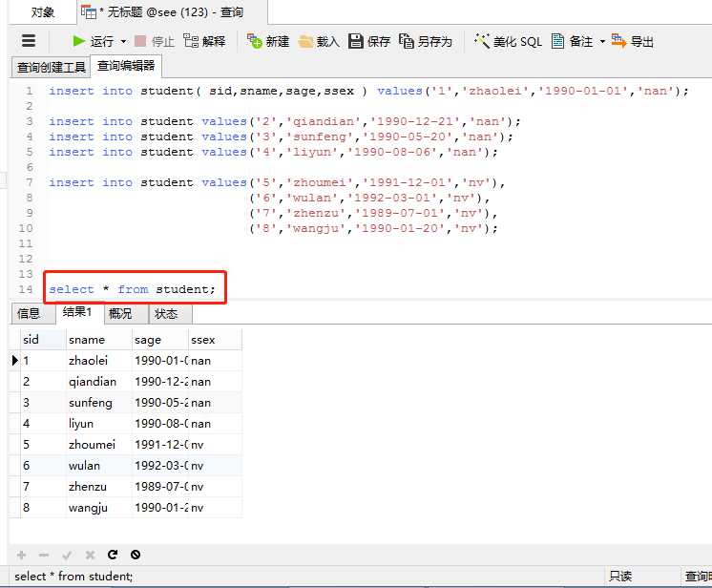Select the ssex cell for wulan

click(x=215, y=466)
